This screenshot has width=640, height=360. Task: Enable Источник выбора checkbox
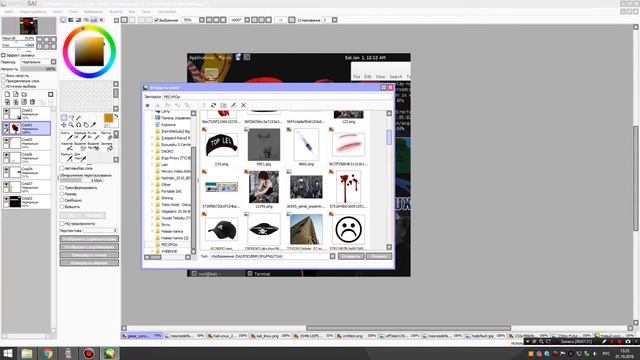click(x=3, y=86)
